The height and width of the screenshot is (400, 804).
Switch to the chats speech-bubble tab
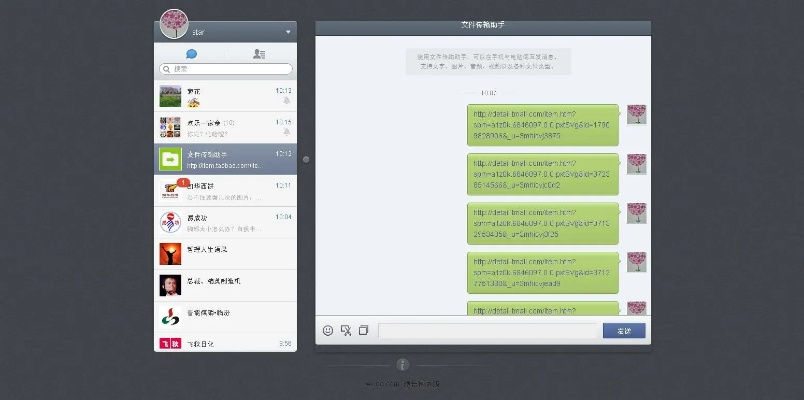[191, 53]
